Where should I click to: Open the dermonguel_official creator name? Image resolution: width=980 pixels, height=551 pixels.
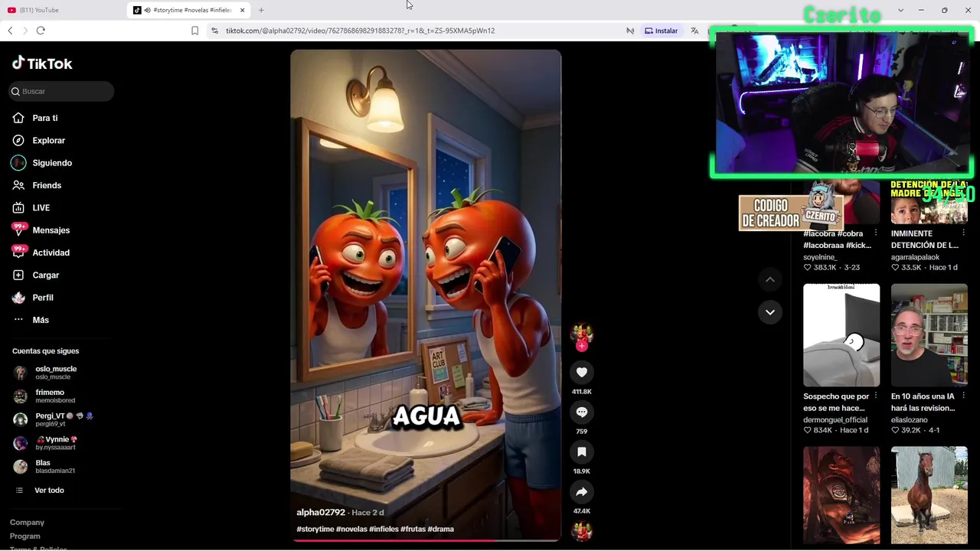coord(835,419)
